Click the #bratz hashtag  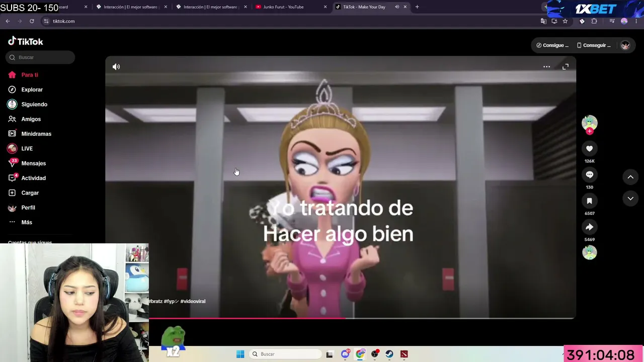coord(155,301)
